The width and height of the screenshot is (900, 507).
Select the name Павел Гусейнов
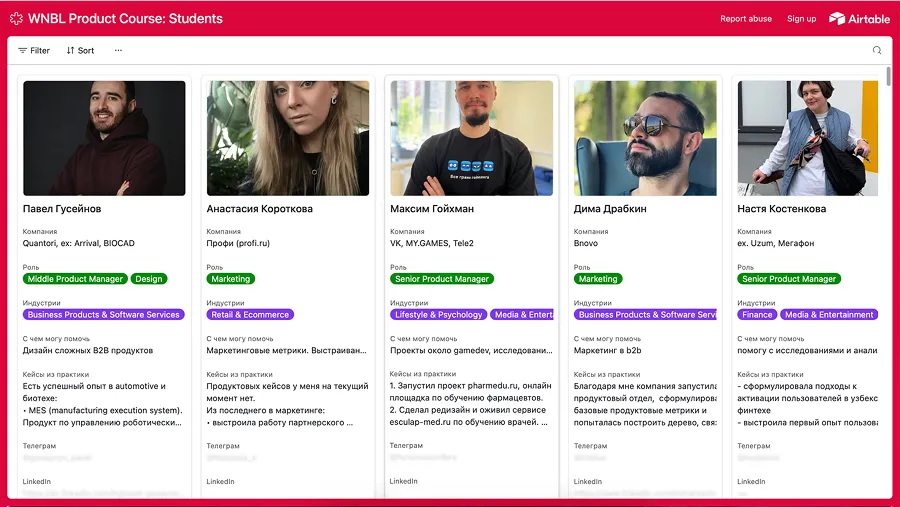tap(62, 209)
